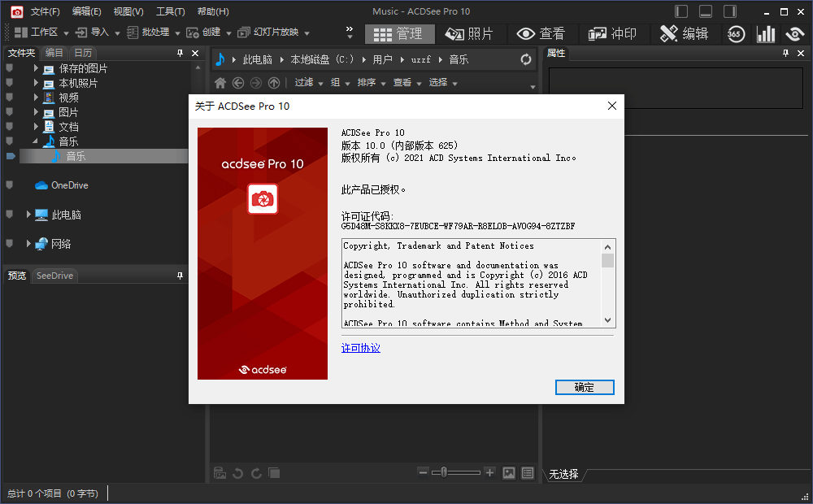Go to the Home folder
The image size is (813, 504).
[x=220, y=82]
